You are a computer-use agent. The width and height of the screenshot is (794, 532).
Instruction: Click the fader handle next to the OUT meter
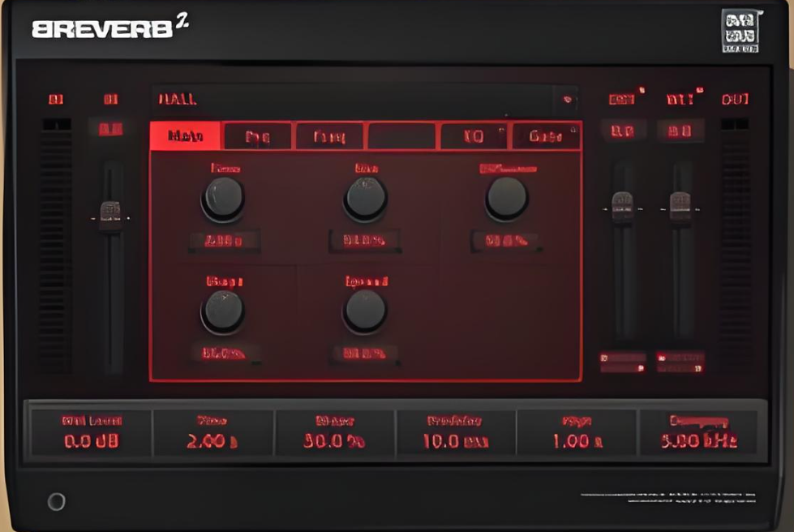[680, 207]
